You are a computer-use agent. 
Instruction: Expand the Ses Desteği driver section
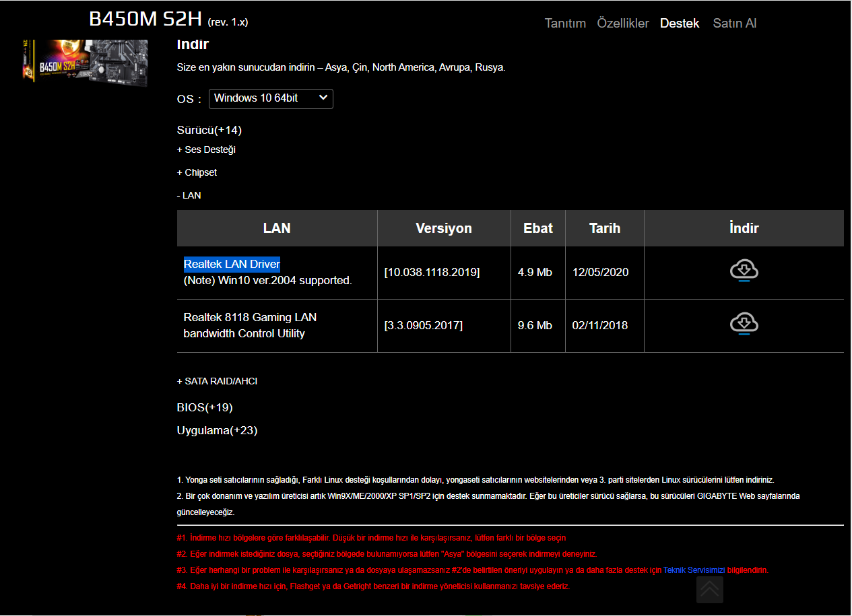tap(206, 149)
